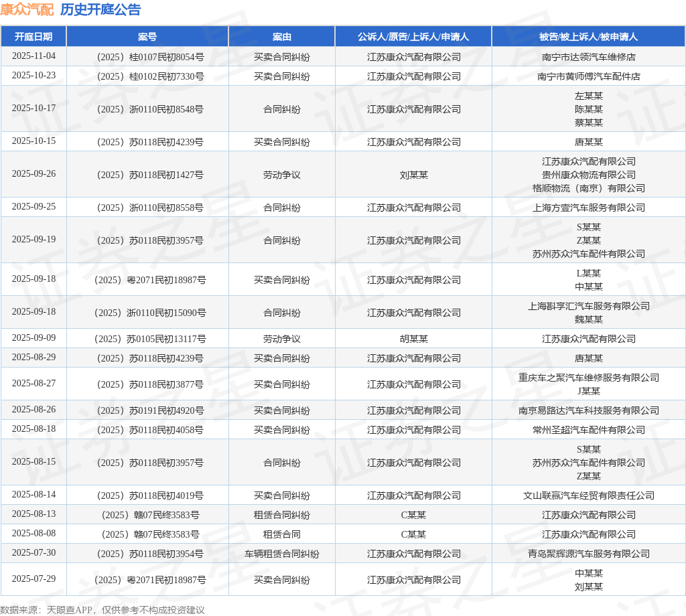Click the 案由 column header
The width and height of the screenshot is (686, 616).
pyautogui.click(x=282, y=37)
